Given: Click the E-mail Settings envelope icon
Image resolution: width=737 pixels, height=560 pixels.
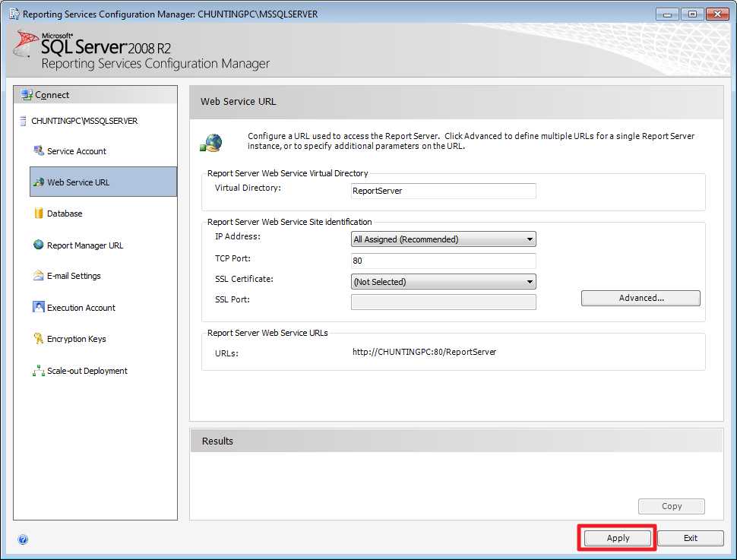Looking at the screenshot, I should [x=39, y=275].
